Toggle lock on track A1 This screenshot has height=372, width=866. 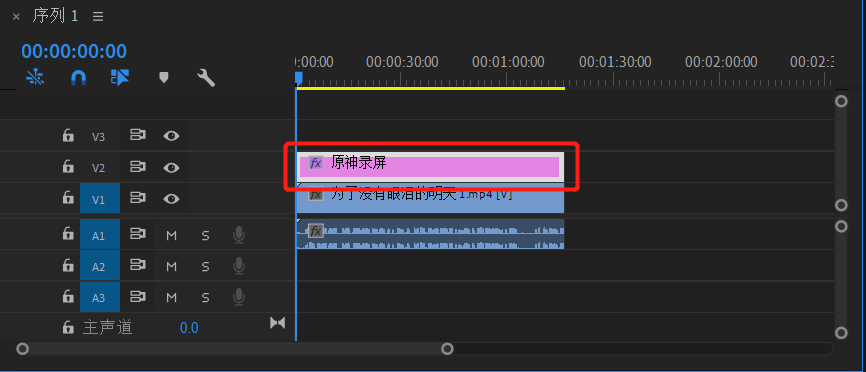tap(68, 234)
